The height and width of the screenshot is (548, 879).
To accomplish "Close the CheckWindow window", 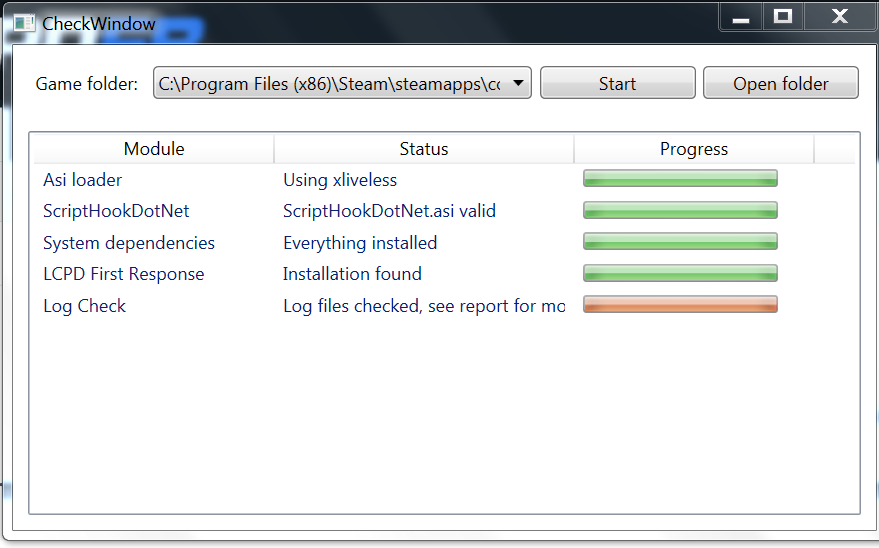I will pyautogui.click(x=839, y=17).
